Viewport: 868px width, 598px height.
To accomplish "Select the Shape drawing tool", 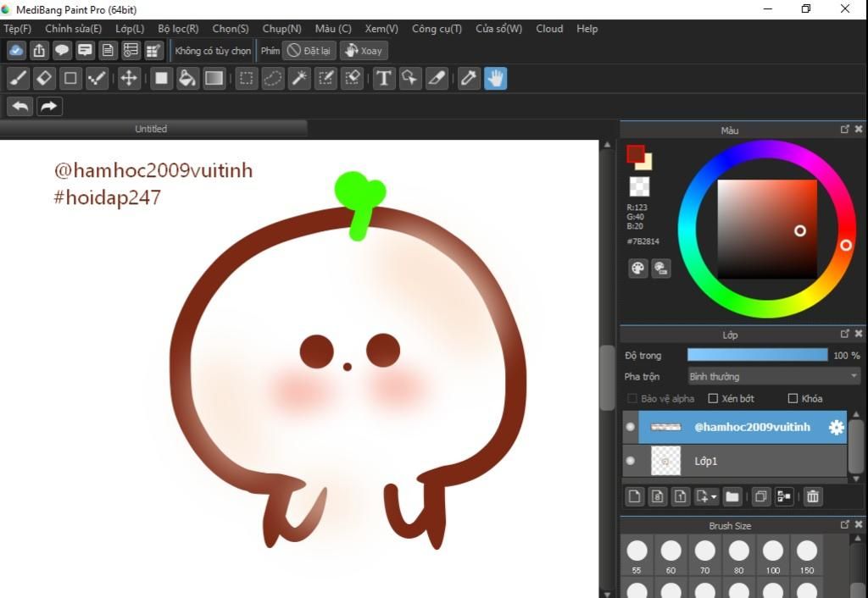I will coord(71,78).
